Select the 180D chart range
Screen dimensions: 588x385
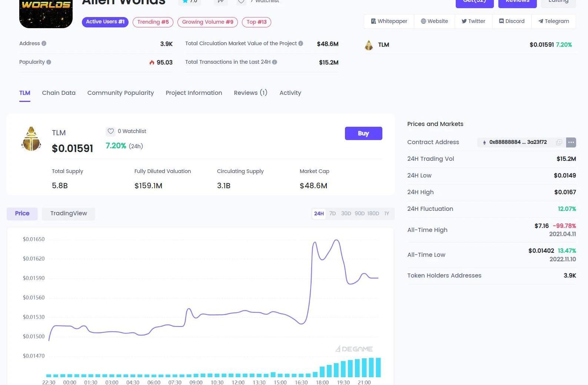click(373, 213)
